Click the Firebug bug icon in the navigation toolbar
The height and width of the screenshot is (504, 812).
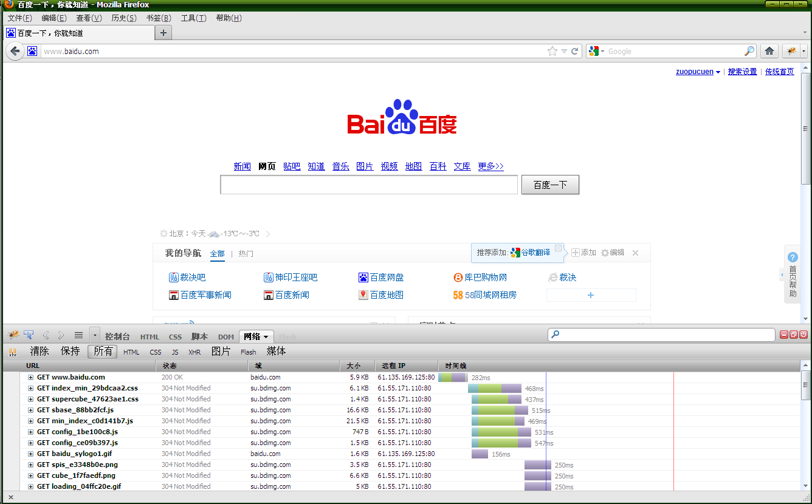click(791, 51)
